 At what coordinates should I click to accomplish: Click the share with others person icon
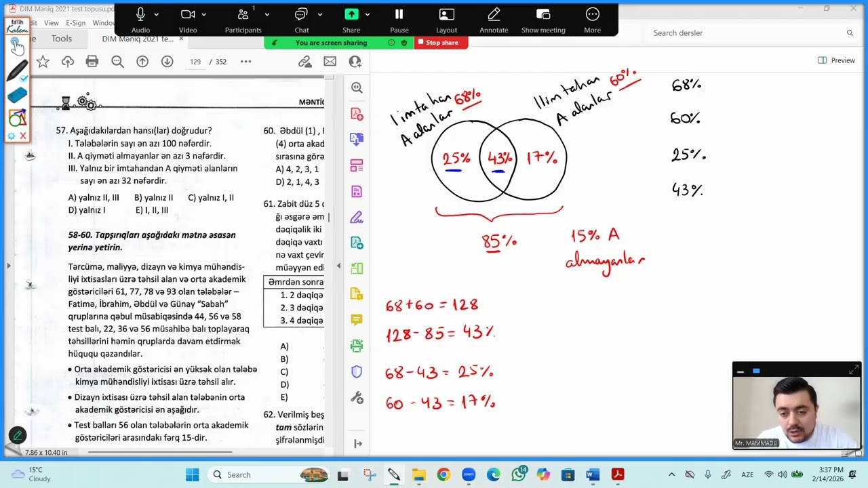point(355,62)
